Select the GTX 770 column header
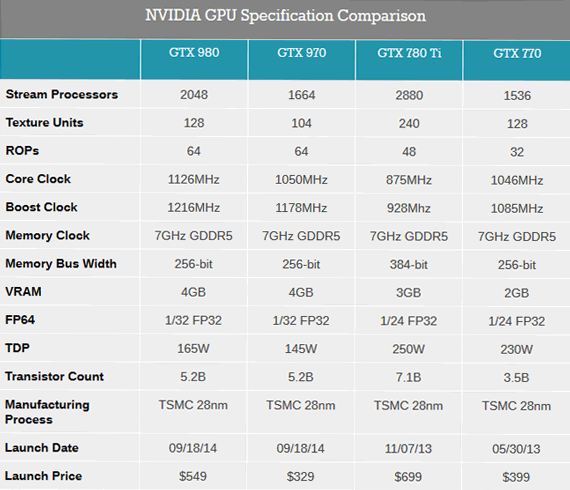This screenshot has height=490, width=570. pos(517,54)
